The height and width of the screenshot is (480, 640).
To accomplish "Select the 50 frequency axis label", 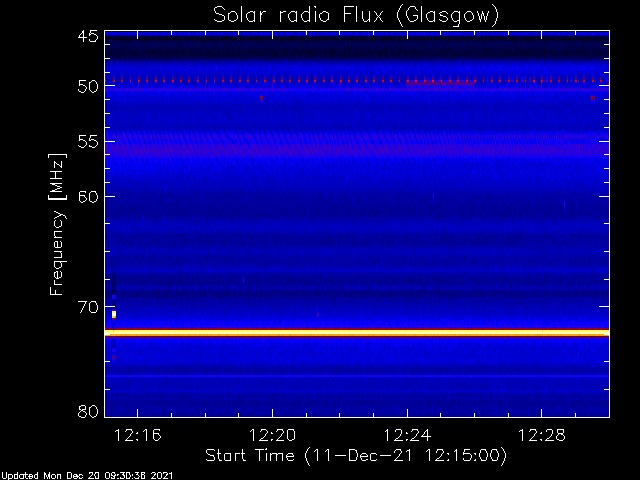I will click(88, 87).
